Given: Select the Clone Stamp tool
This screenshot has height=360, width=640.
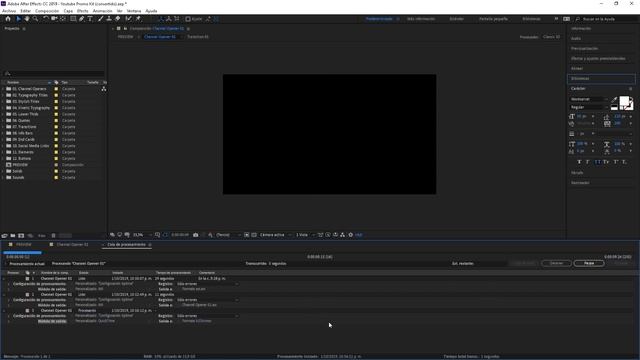Looking at the screenshot, I should pyautogui.click(x=109, y=19).
